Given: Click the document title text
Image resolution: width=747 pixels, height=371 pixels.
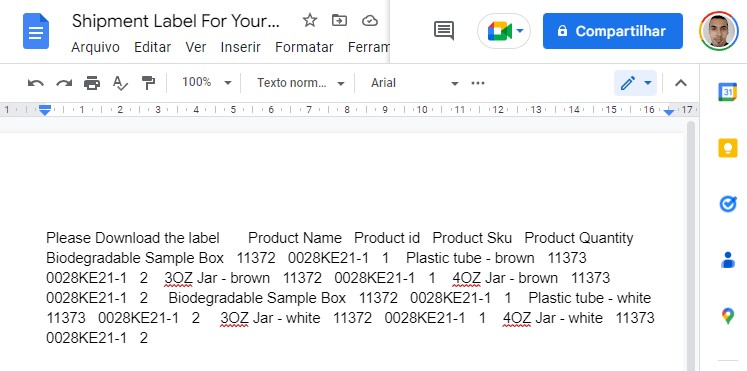Looking at the screenshot, I should pos(176,21).
